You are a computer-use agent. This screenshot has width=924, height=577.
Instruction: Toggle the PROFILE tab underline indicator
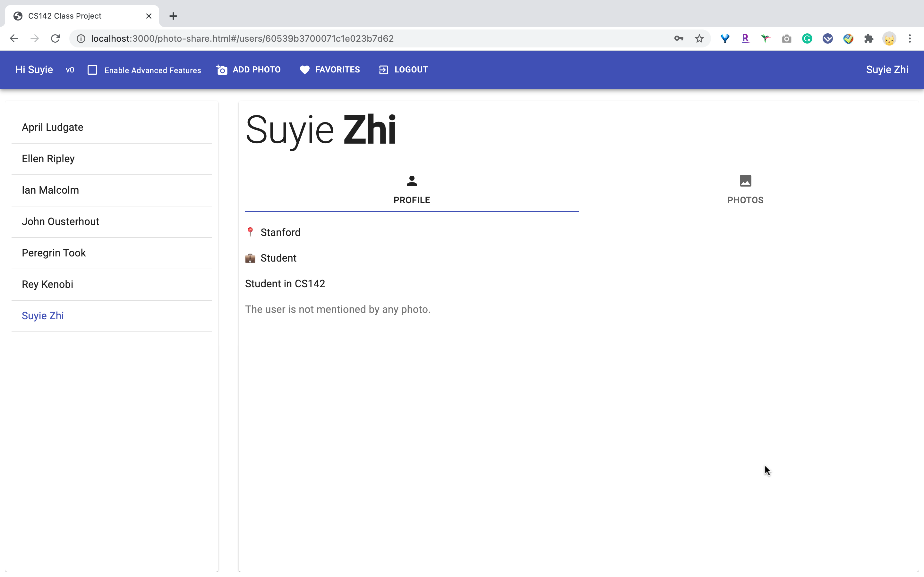(412, 210)
